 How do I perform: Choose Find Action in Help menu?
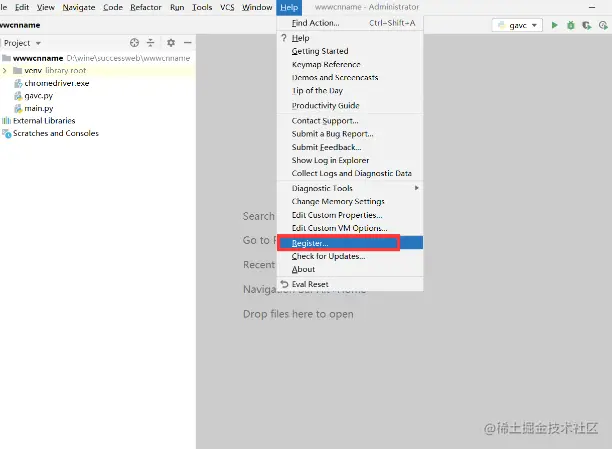(x=350, y=23)
